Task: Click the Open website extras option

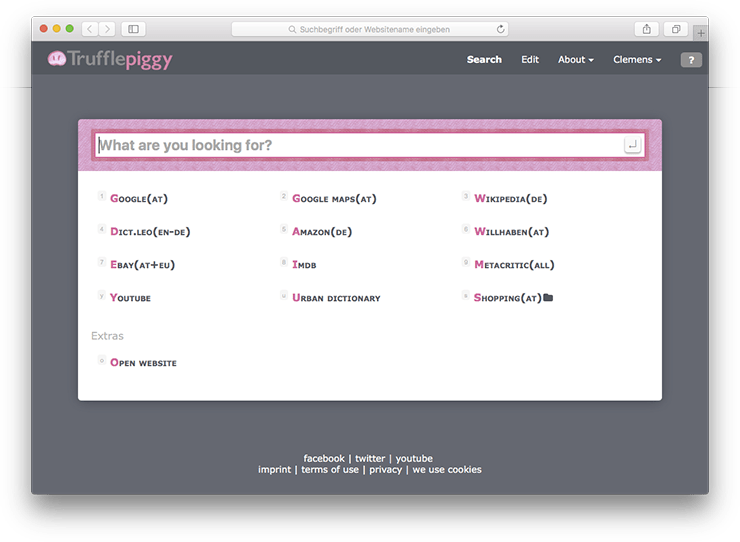Action: pyautogui.click(x=143, y=363)
